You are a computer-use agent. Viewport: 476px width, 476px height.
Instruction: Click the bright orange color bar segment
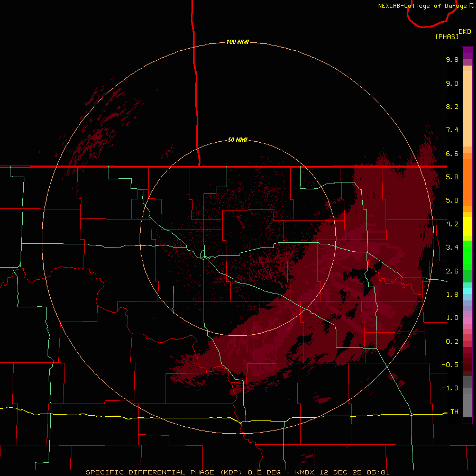pos(467,183)
